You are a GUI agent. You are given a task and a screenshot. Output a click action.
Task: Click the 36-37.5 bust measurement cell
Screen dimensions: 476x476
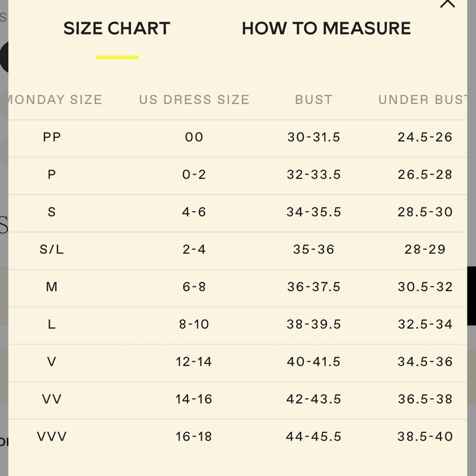pos(314,287)
